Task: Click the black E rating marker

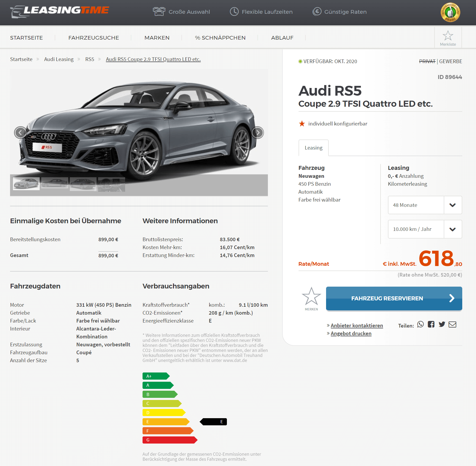Action: 213,422
